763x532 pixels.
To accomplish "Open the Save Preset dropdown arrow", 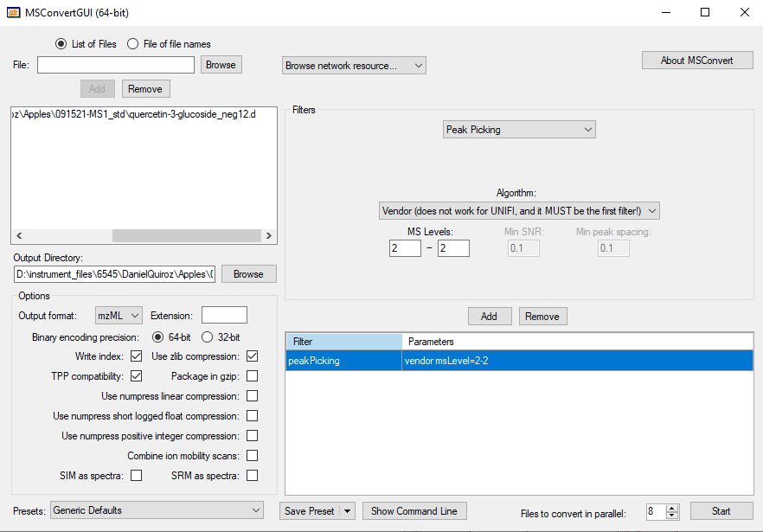I will pyautogui.click(x=348, y=511).
